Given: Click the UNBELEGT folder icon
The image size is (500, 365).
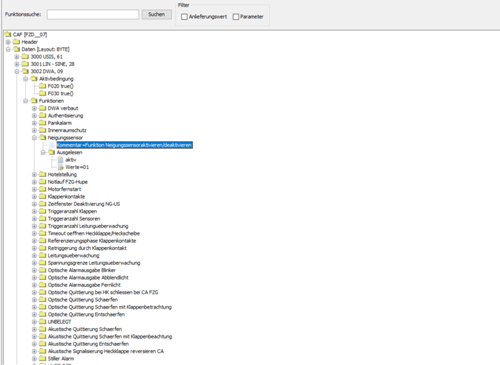Looking at the screenshot, I should pyautogui.click(x=42, y=321).
